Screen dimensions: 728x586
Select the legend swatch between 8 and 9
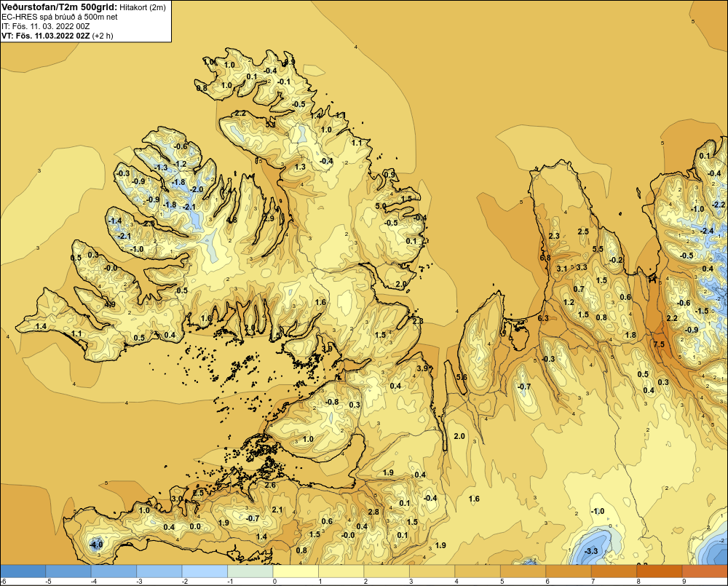click(x=660, y=571)
